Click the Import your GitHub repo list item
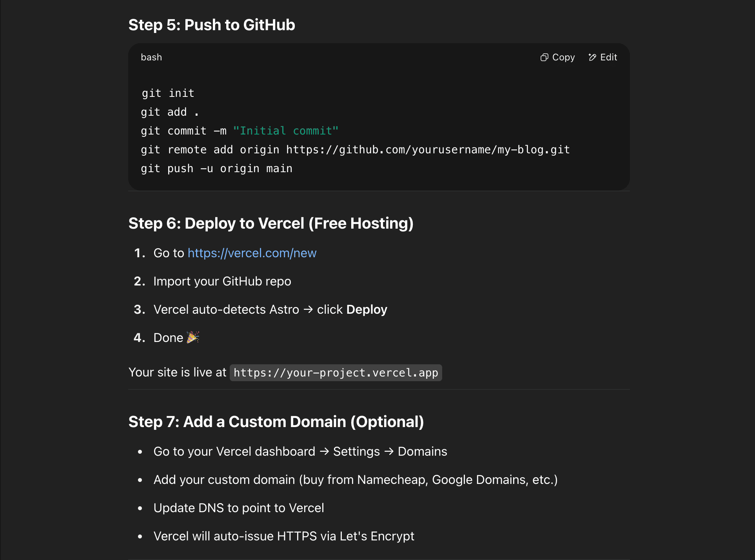 click(x=222, y=281)
